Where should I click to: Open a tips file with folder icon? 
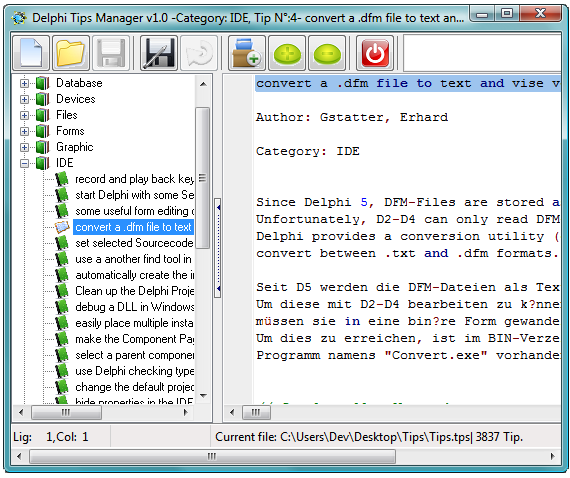point(71,53)
